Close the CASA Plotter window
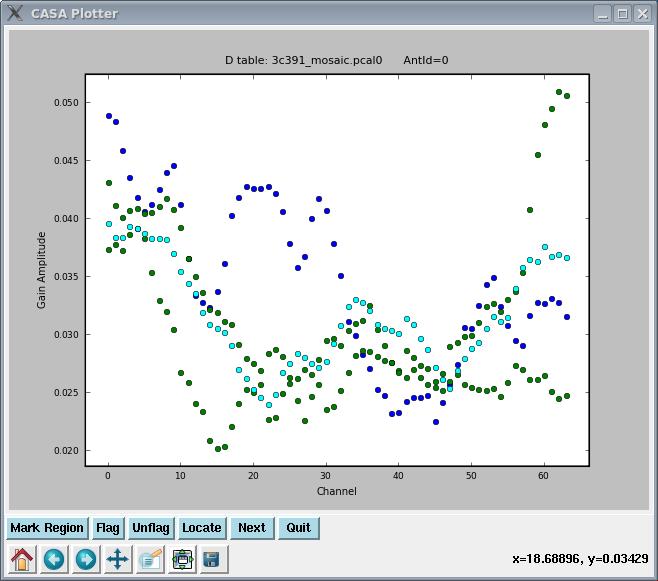The height and width of the screenshot is (581, 658). (x=642, y=14)
